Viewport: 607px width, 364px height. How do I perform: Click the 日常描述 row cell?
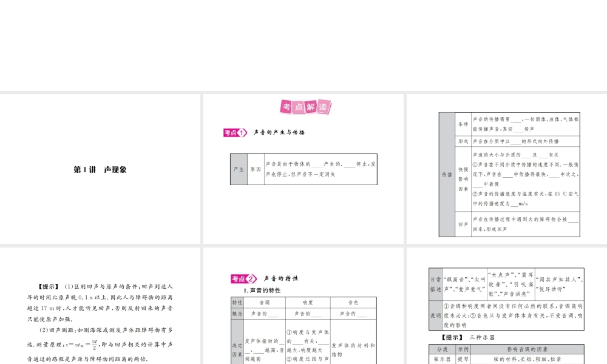[x=435, y=285]
